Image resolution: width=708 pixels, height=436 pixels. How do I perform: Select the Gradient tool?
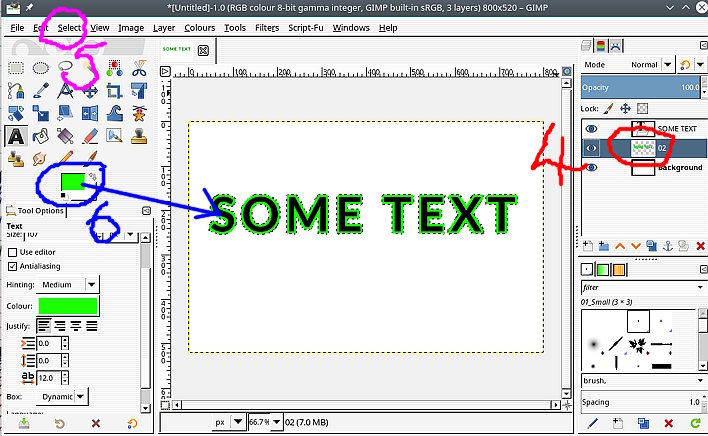point(65,136)
